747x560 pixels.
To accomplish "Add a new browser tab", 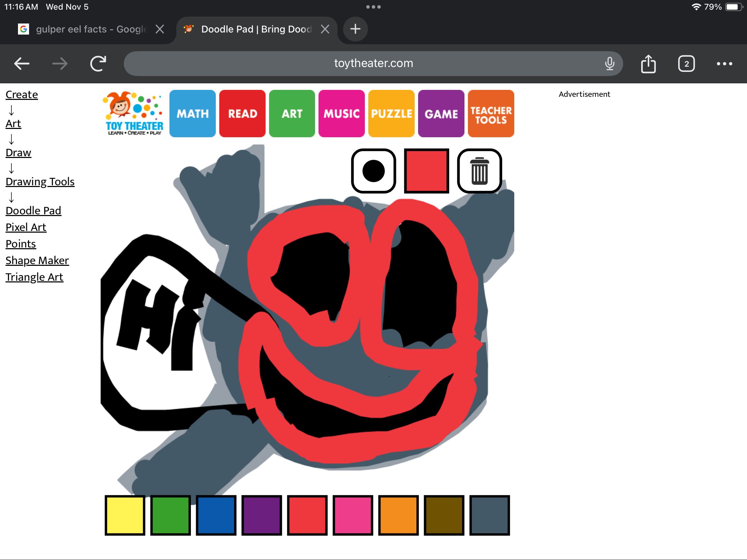I will click(x=355, y=29).
